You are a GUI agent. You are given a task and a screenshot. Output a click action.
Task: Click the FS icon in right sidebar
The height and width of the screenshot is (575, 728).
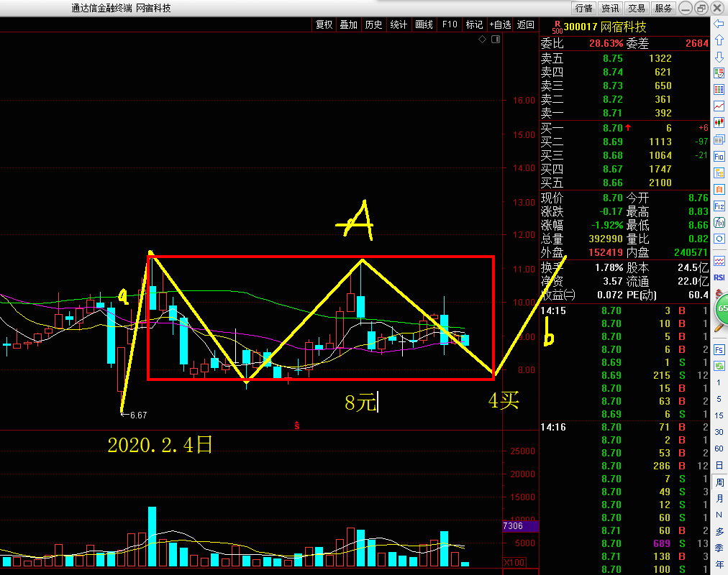point(719,349)
